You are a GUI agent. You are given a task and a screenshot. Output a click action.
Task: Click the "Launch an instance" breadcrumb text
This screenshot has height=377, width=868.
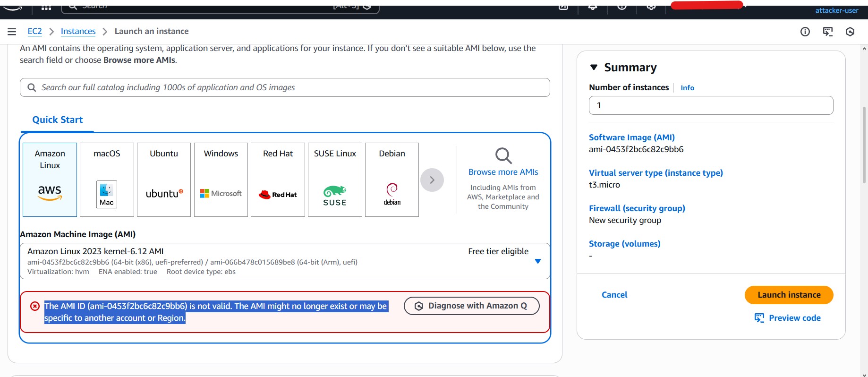(152, 31)
